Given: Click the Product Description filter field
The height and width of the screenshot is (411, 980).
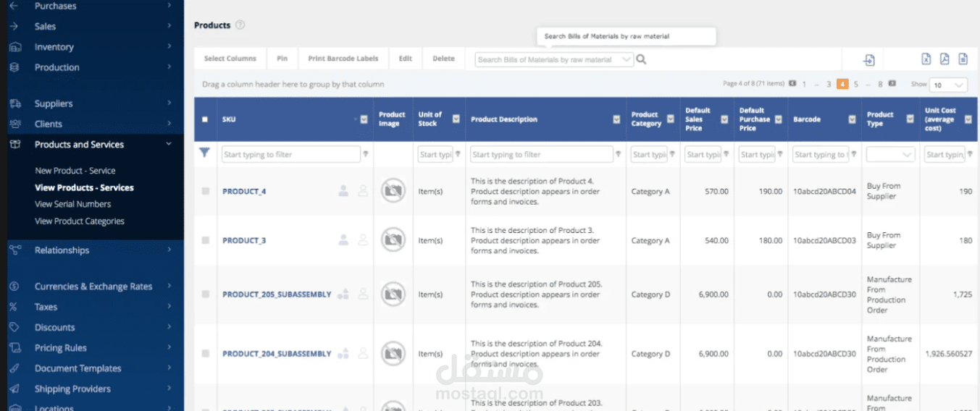Looking at the screenshot, I should (x=540, y=154).
